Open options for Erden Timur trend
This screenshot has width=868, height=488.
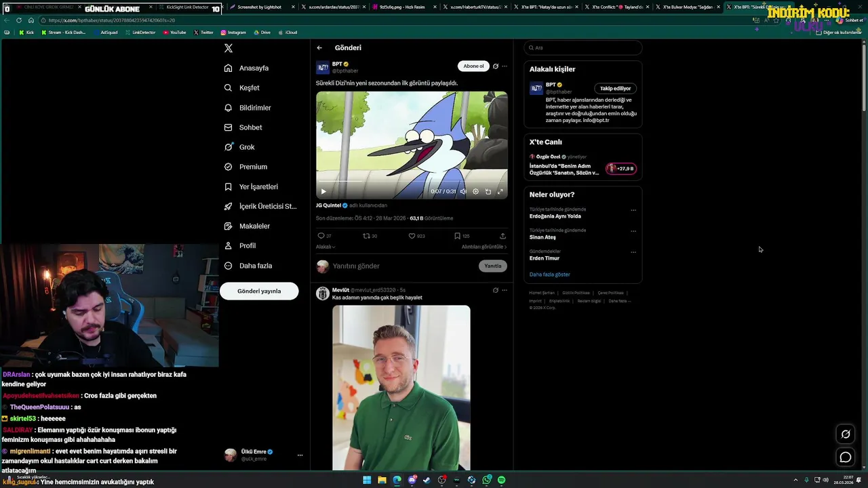point(633,252)
